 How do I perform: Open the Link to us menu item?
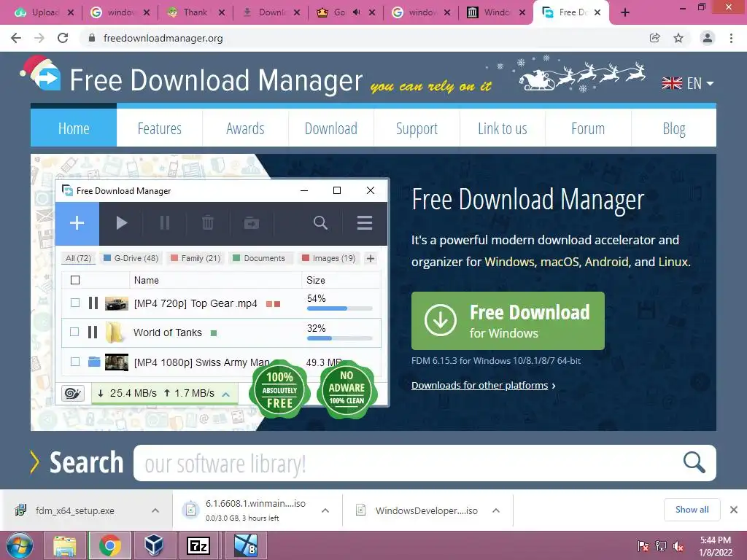tap(503, 128)
